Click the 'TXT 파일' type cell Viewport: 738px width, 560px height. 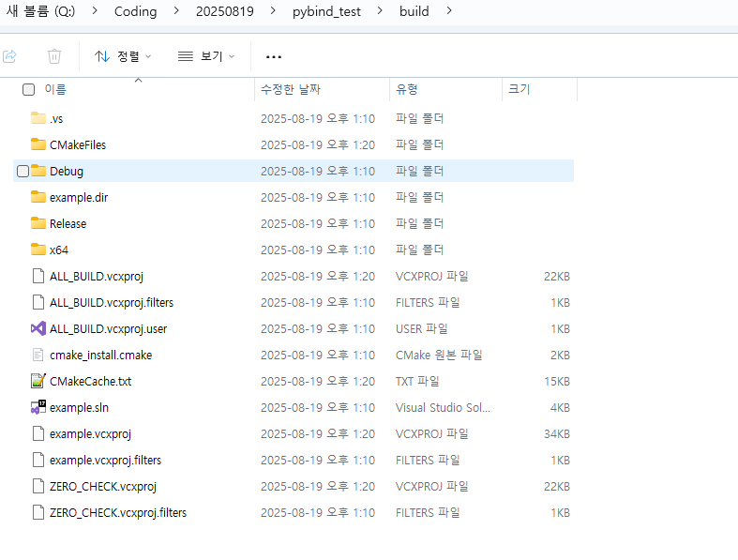tap(417, 381)
